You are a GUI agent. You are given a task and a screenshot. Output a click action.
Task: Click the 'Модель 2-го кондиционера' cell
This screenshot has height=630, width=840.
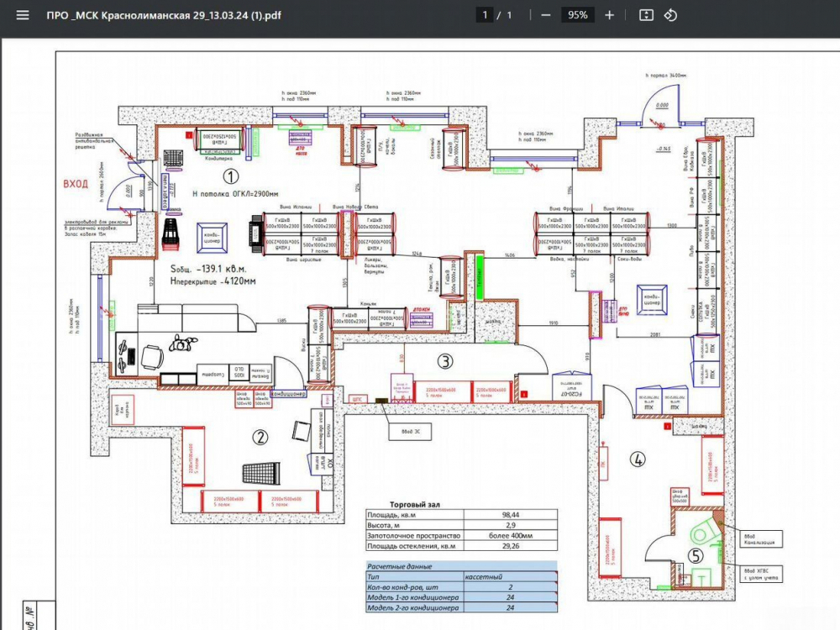click(x=415, y=608)
